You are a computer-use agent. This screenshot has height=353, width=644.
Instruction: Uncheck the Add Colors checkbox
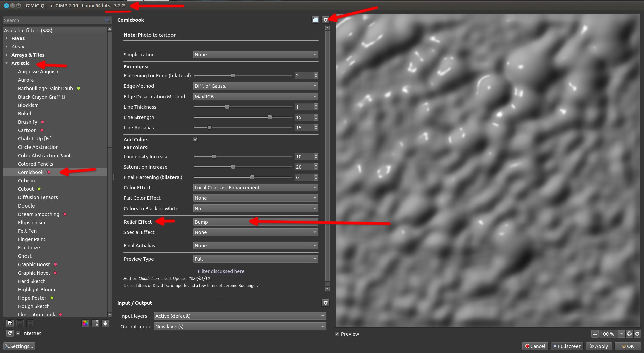point(195,140)
